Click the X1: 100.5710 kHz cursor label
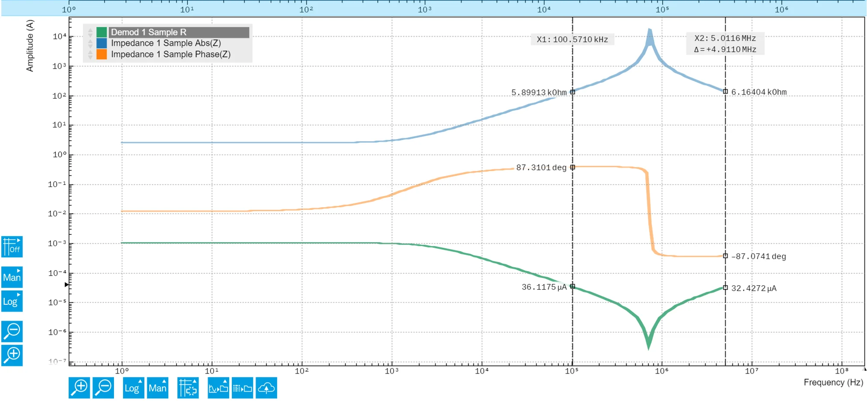The height and width of the screenshot is (401, 868). (x=572, y=39)
